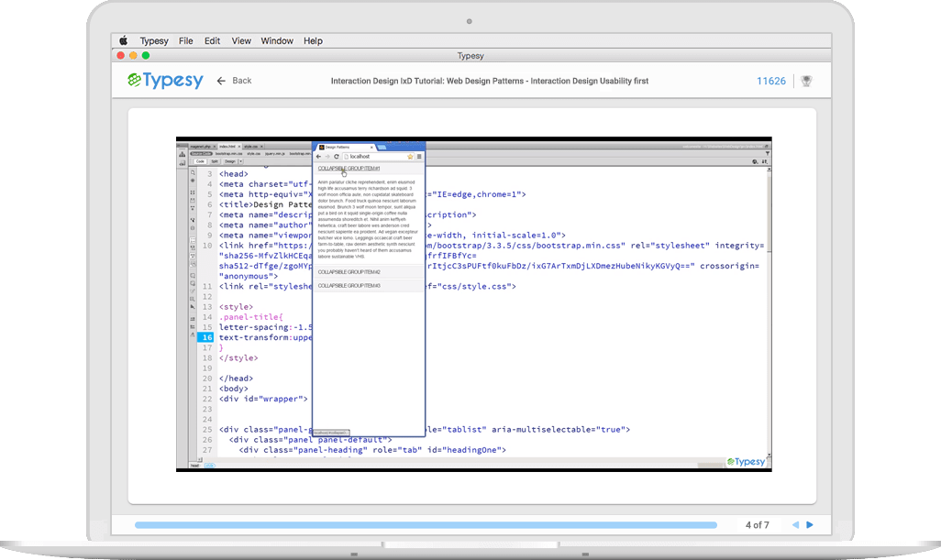Open the Typesy application menu

coord(154,40)
